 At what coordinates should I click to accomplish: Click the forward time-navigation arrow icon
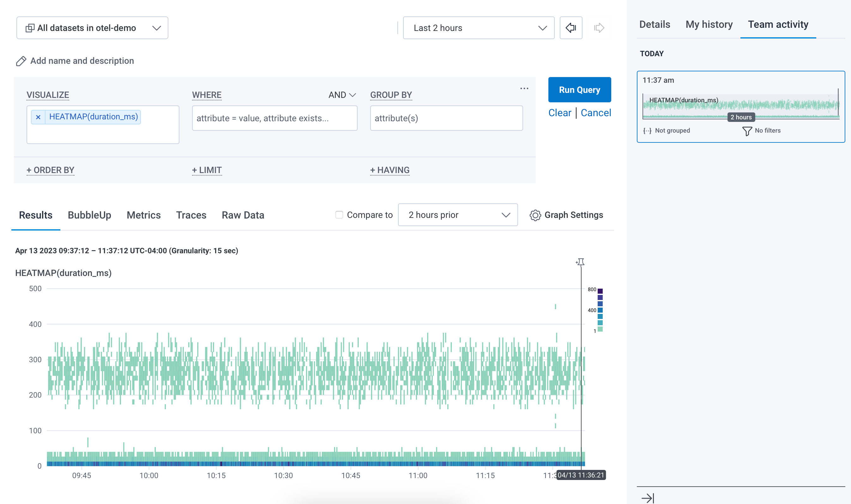pyautogui.click(x=599, y=28)
